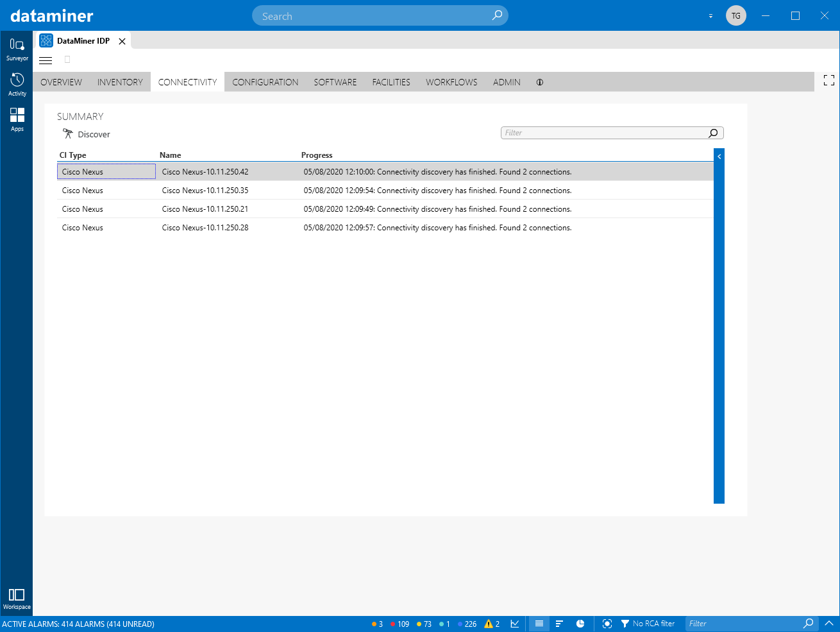Switch alarm console to list view
Screen dimensions: 840x632
pyautogui.click(x=539, y=624)
